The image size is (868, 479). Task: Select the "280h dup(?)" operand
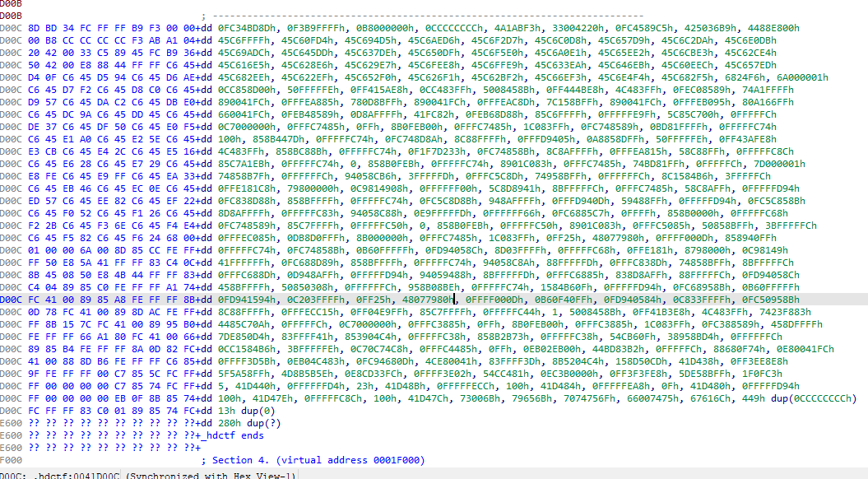[x=245, y=423]
